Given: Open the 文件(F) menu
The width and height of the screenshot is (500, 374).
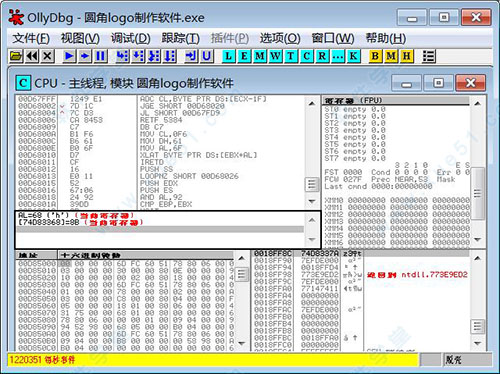Looking at the screenshot, I should (x=31, y=38).
